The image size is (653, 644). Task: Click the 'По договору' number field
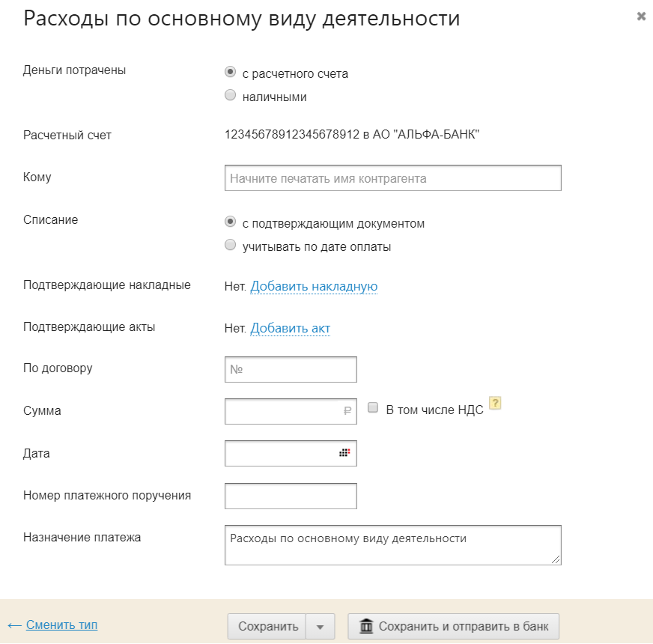click(x=291, y=369)
